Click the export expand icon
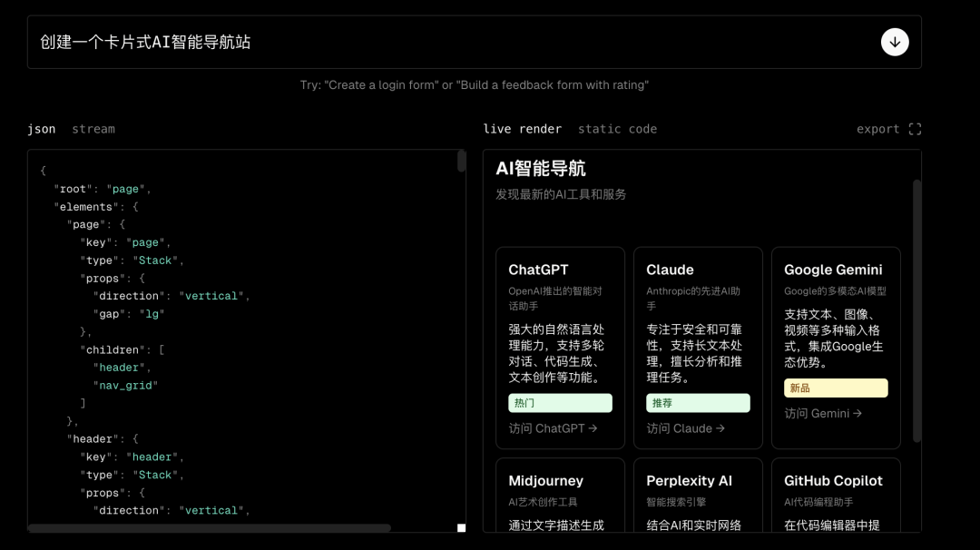Screen dimensions: 980x550 (915, 128)
